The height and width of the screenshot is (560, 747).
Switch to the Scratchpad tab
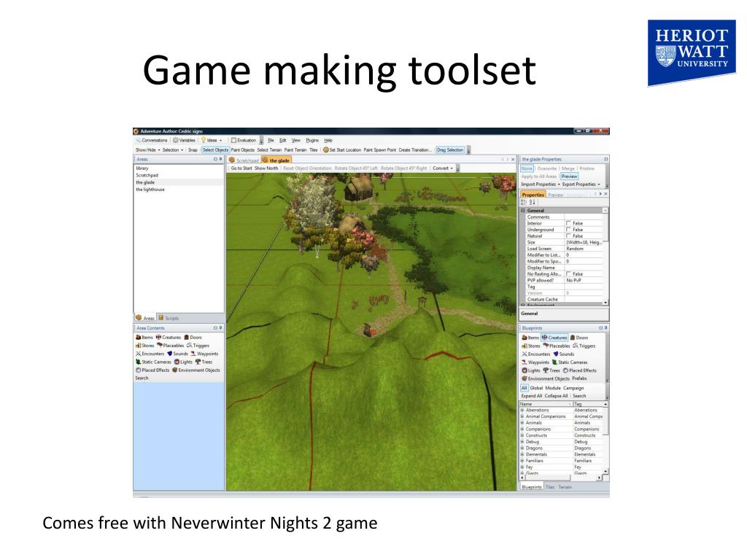244,160
